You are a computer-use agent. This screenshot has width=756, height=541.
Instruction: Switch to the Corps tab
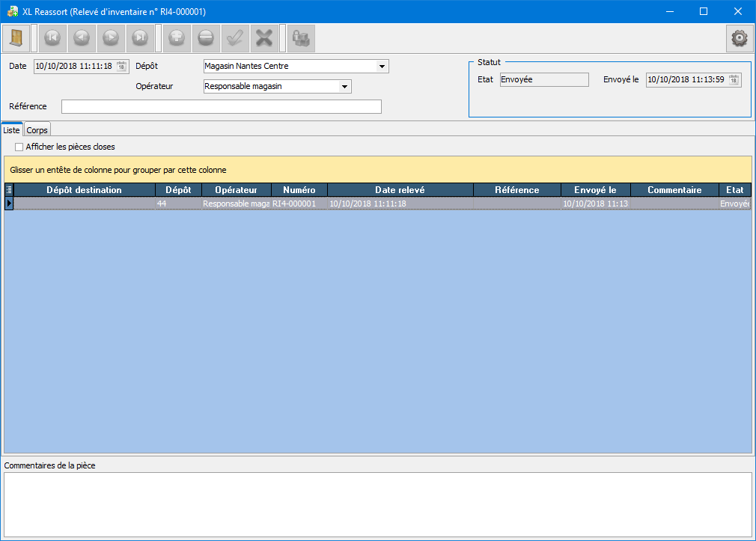tap(37, 130)
